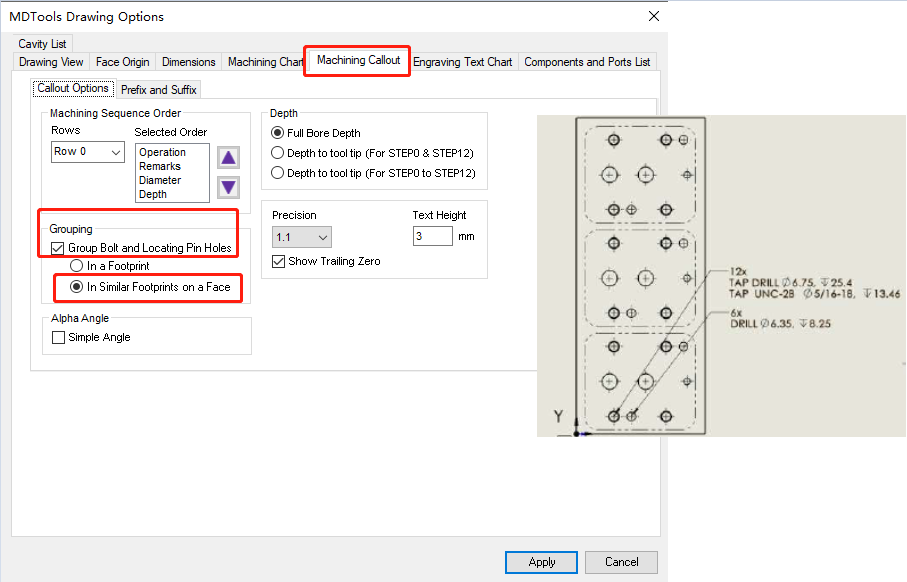Viewport: 907px width, 582px height.
Task: Select Depth to tool tip STEP0 & STEP12
Action: (x=278, y=153)
